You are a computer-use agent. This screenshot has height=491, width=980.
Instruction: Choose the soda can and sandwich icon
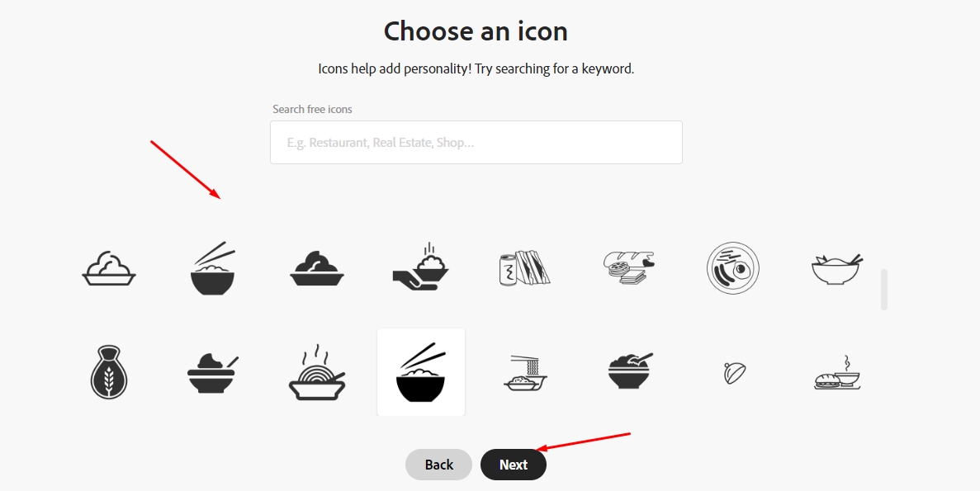pyautogui.click(x=525, y=268)
